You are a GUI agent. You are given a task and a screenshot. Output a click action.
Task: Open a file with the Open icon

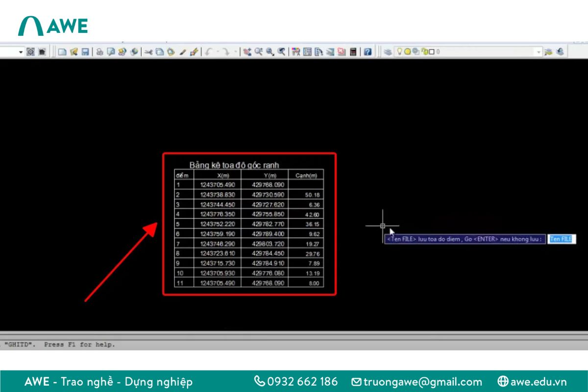[73, 51]
